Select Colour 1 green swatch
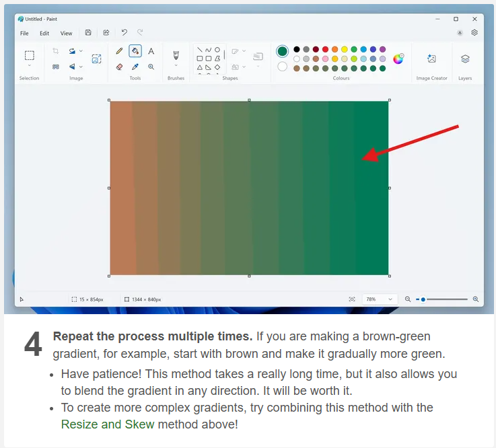This screenshot has width=496, height=448. pyautogui.click(x=282, y=52)
